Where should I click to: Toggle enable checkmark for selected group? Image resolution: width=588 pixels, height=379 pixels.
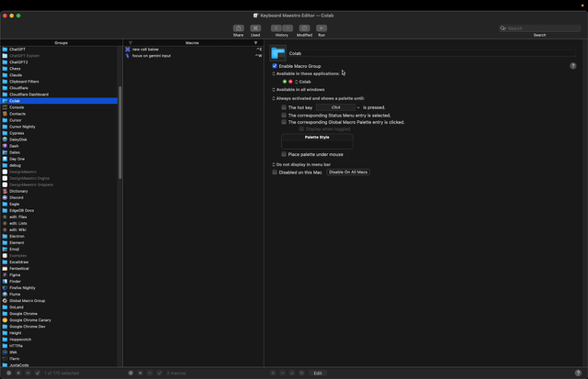click(x=38, y=373)
